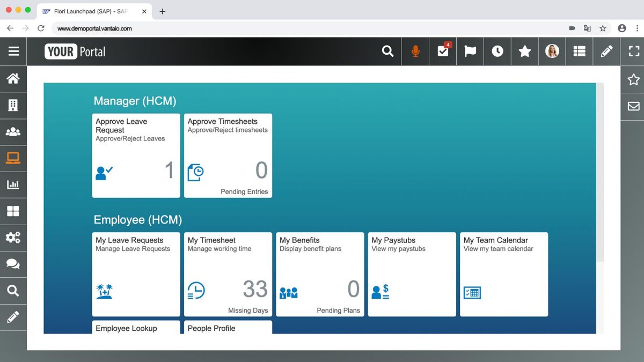Open the building icon in sidebar
Image resolution: width=644 pixels, height=362 pixels.
(x=13, y=105)
